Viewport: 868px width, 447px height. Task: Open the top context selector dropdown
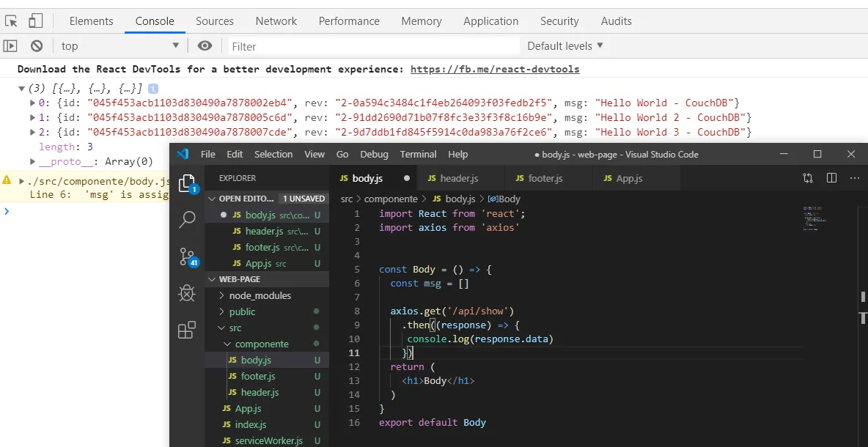tap(119, 46)
